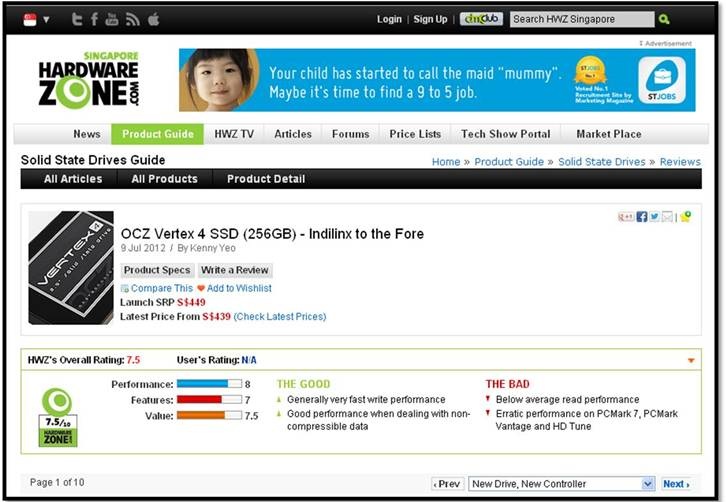Share article on Twitter icon near title
The image size is (726, 502).
[x=654, y=216]
